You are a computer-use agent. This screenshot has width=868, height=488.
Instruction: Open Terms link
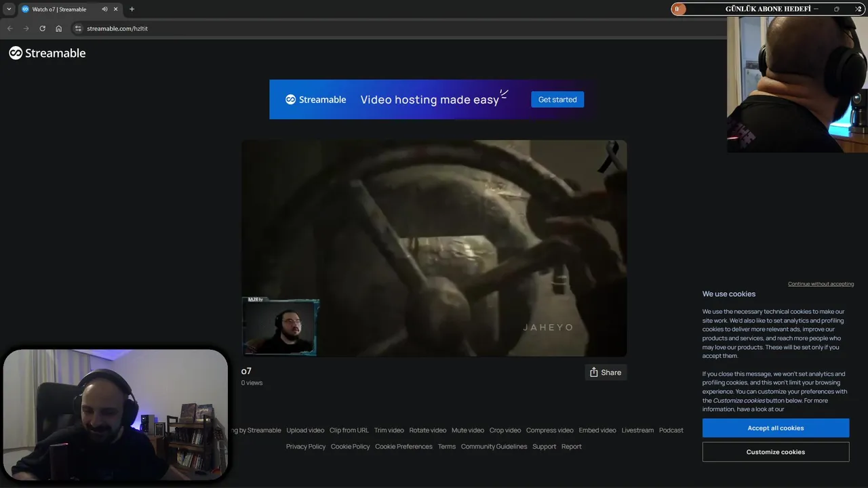click(447, 447)
